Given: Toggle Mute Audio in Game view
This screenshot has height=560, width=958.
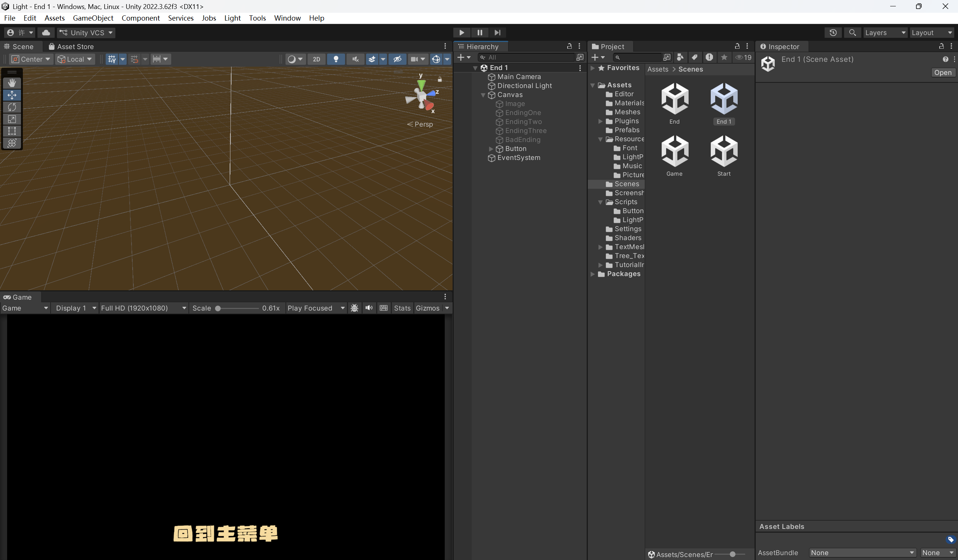Looking at the screenshot, I should coord(369,308).
